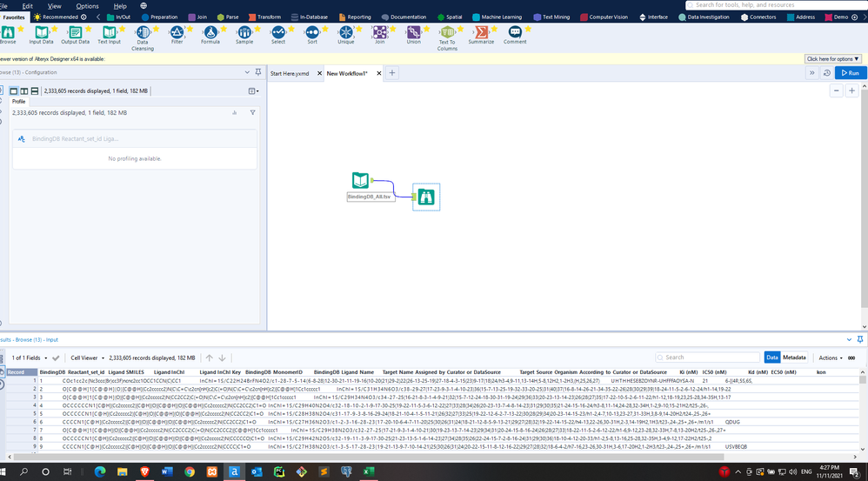Select the Filter tool
This screenshot has width=868, height=481.
pos(177,33)
